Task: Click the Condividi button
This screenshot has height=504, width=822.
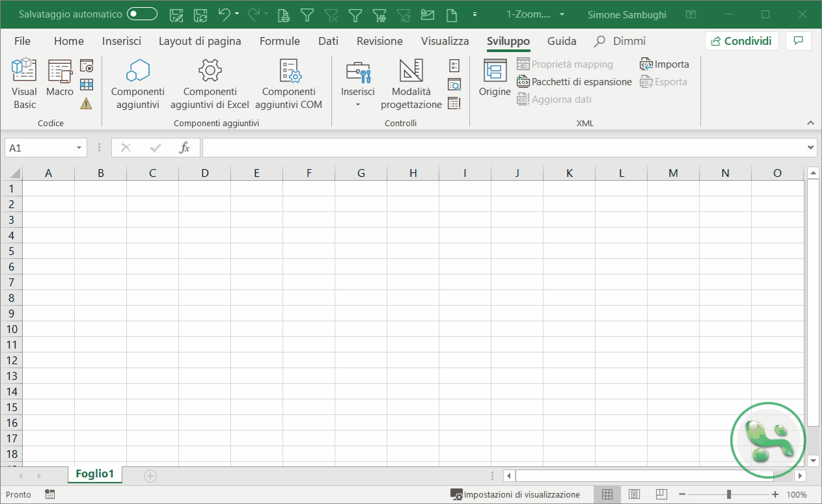Action: tap(741, 40)
